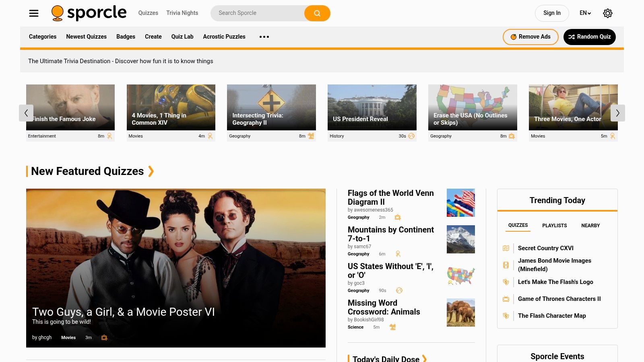Open the Categories menu item
Image resolution: width=644 pixels, height=362 pixels.
pos(43,37)
